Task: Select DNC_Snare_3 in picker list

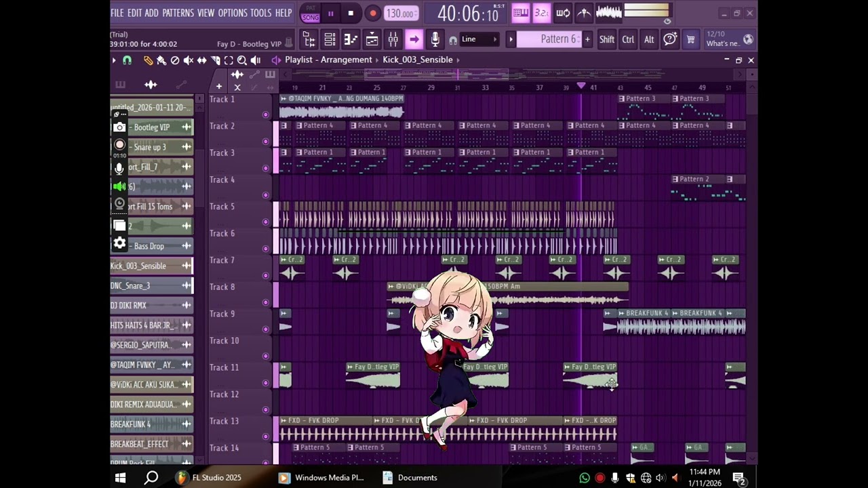Action: [152, 285]
